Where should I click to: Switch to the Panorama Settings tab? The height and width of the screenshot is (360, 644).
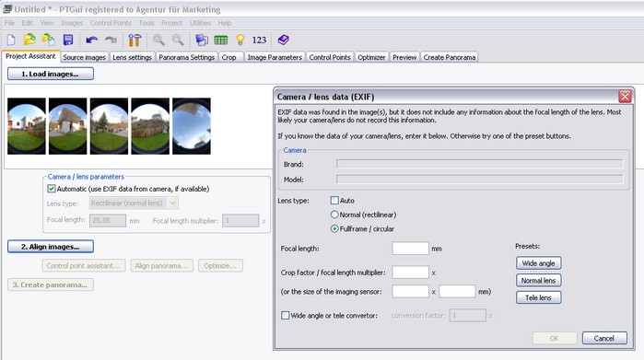point(186,57)
